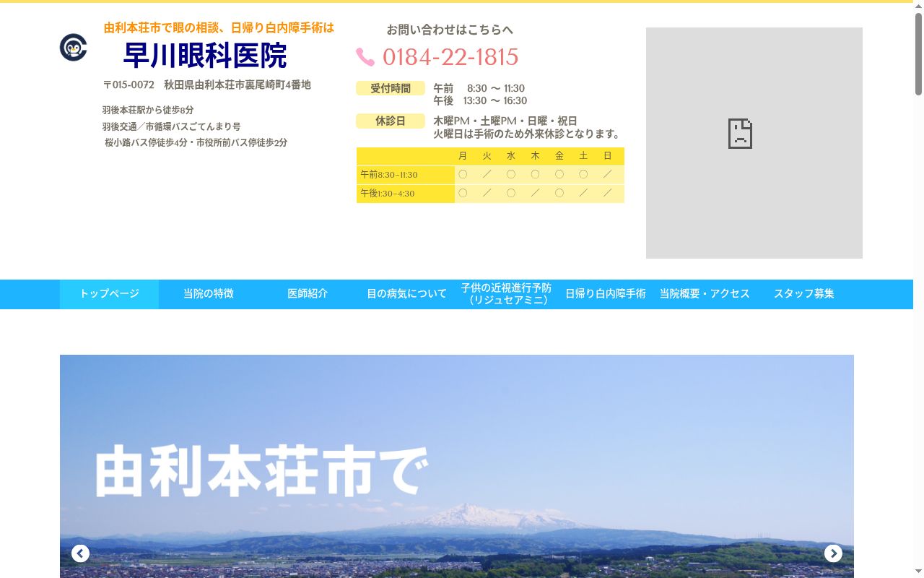Screen dimensions: 924x578
Task: Click the 日 column header in schedule
Action: click(608, 156)
